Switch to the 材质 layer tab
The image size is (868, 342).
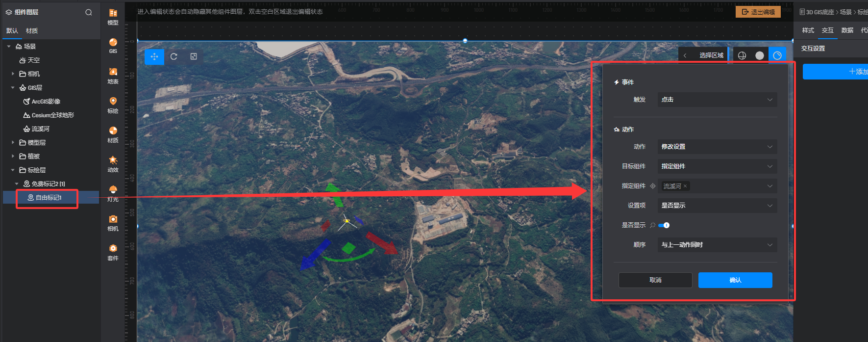click(32, 31)
